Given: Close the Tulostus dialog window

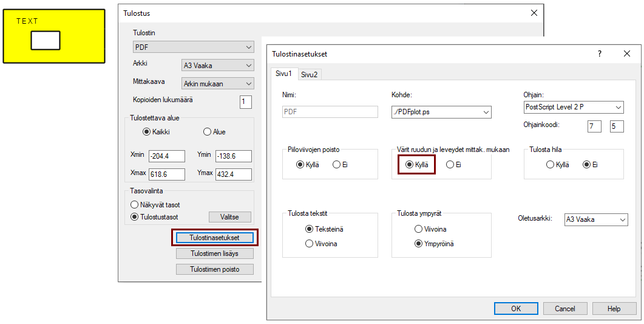Looking at the screenshot, I should 534,13.
